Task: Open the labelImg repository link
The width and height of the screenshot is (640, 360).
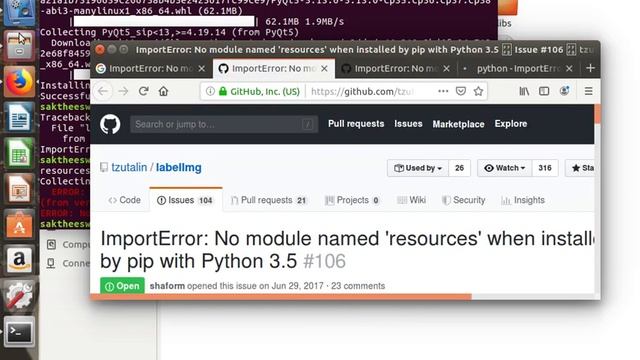Action: [179, 167]
